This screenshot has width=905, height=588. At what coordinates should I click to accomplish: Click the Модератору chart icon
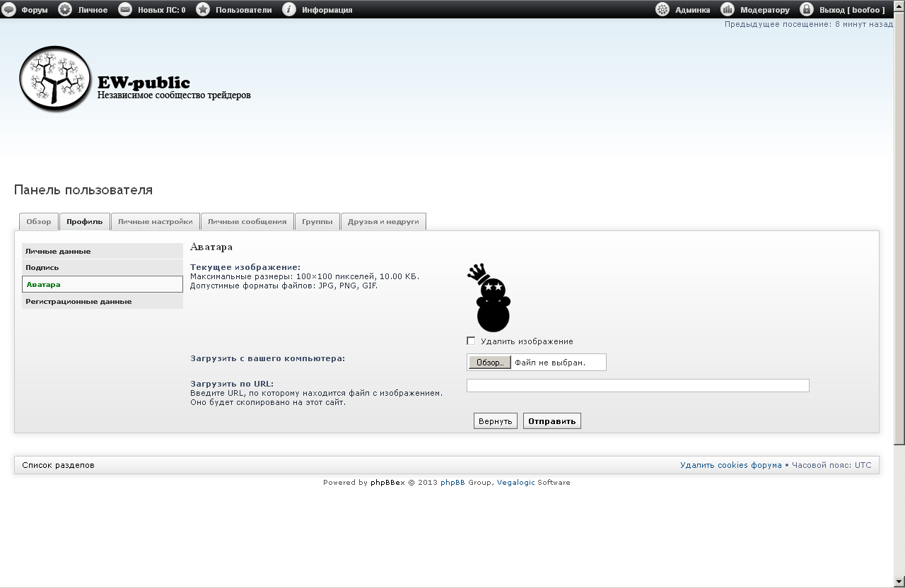pos(728,9)
